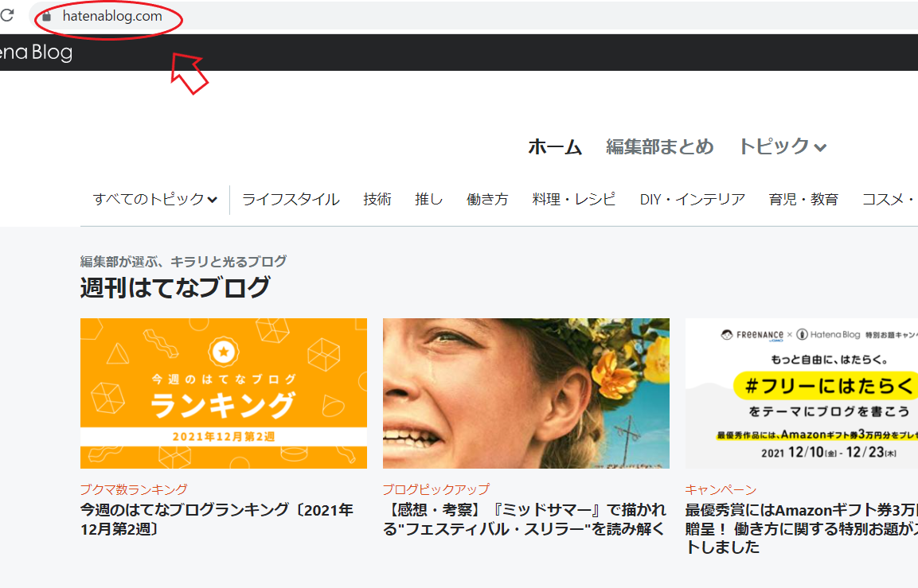Click the padlock site info icon

click(x=47, y=17)
